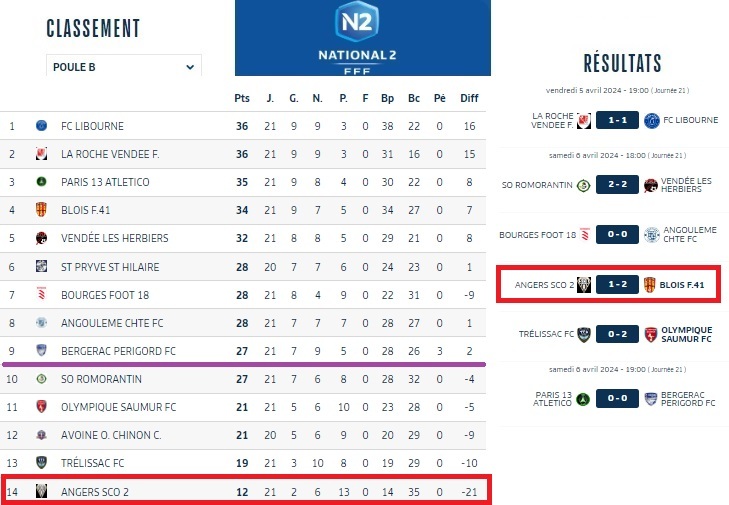Click the FC Libourne club crest in standings
729x505 pixels.
[x=42, y=126]
